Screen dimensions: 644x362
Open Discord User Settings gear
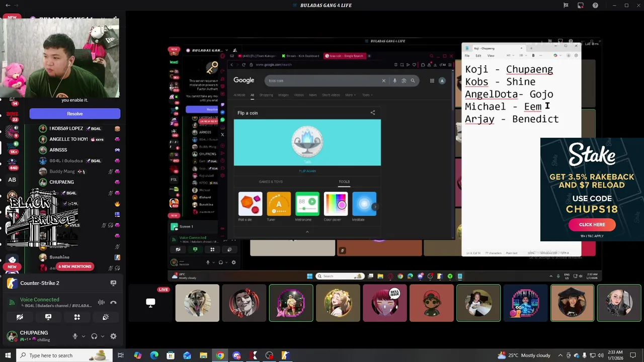(x=113, y=336)
